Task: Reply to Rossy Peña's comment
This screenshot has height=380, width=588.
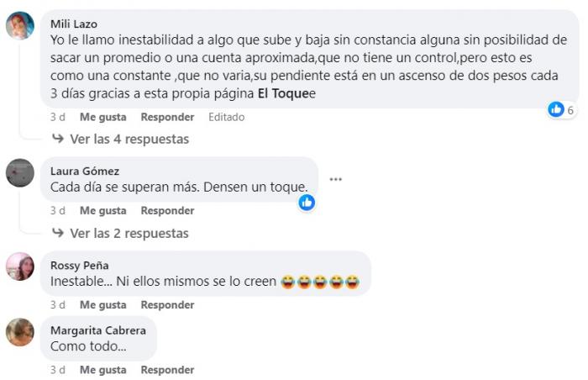Action: coord(168,305)
